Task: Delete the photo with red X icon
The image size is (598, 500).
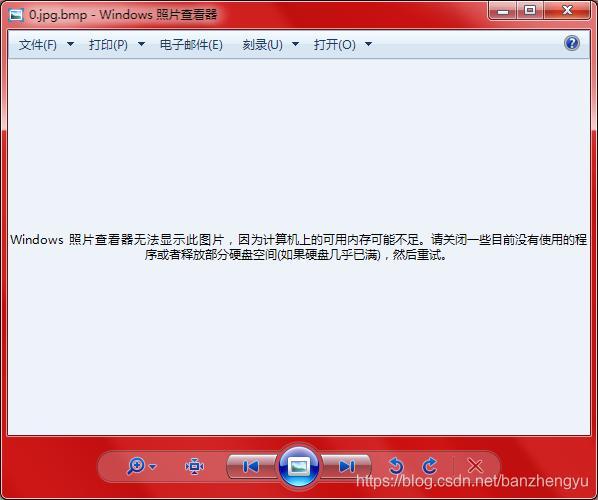Action: (475, 466)
